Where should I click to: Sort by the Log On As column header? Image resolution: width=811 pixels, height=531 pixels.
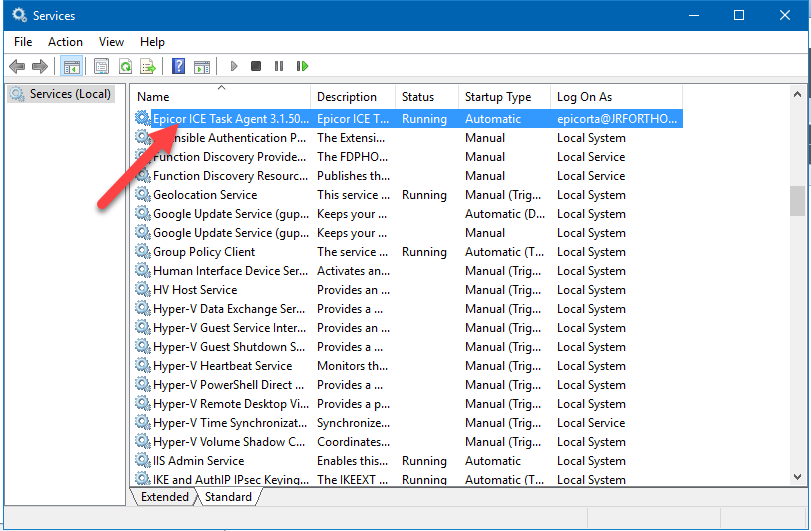coord(617,97)
